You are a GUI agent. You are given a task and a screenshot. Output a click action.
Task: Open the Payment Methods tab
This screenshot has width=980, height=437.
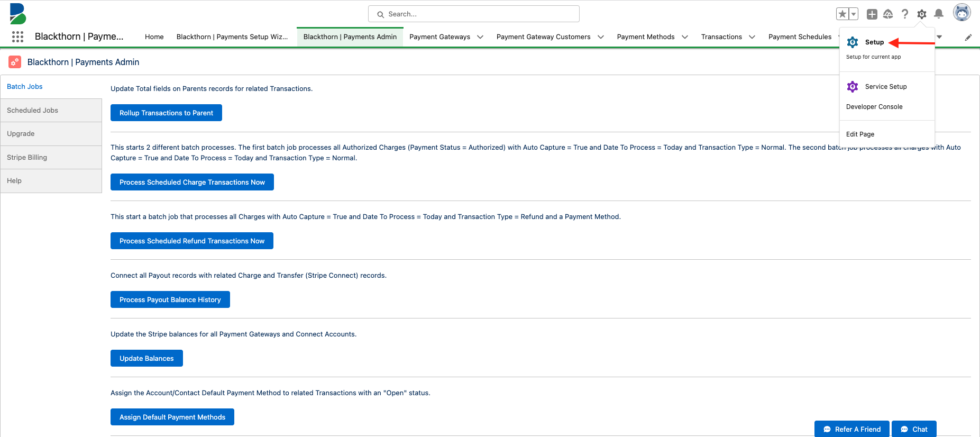[x=646, y=37]
